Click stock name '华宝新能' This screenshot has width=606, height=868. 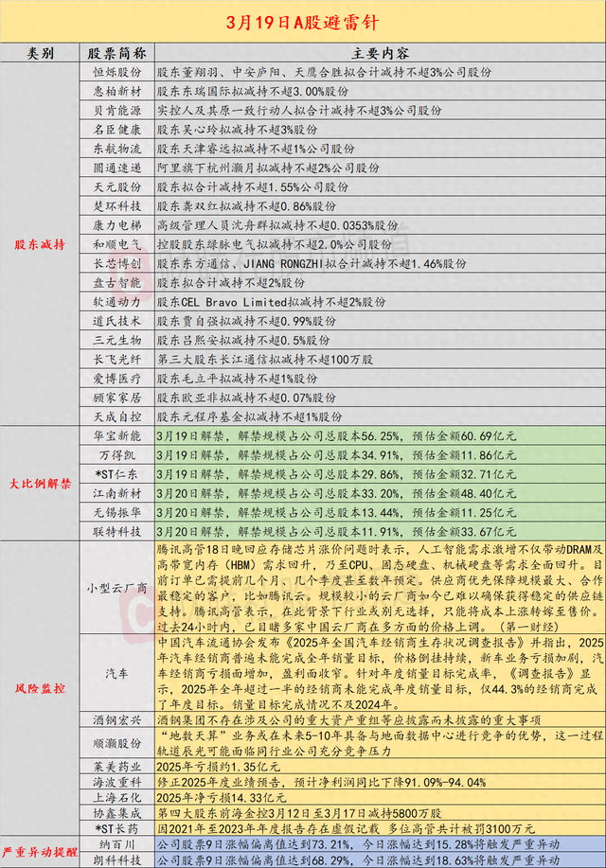[116, 435]
